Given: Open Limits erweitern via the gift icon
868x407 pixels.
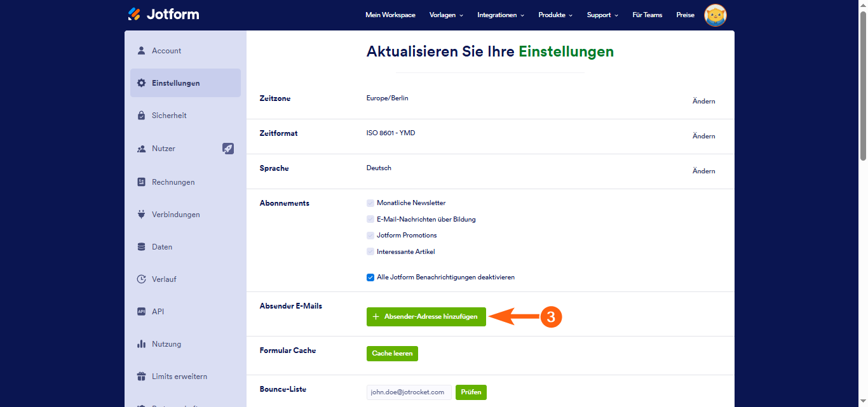Looking at the screenshot, I should (x=141, y=376).
